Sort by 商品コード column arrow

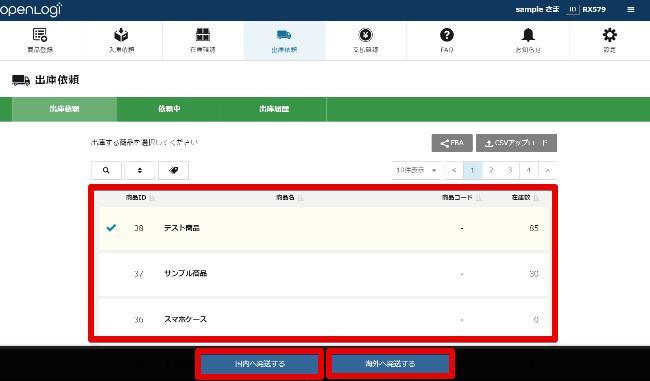(x=478, y=198)
